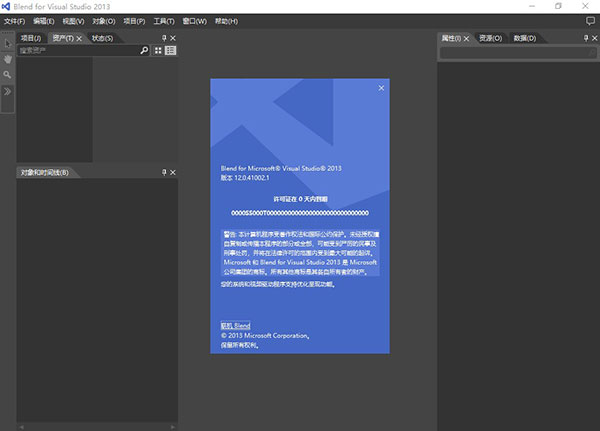Pin the left project panel group
The width and height of the screenshot is (600, 431).
coord(163,38)
